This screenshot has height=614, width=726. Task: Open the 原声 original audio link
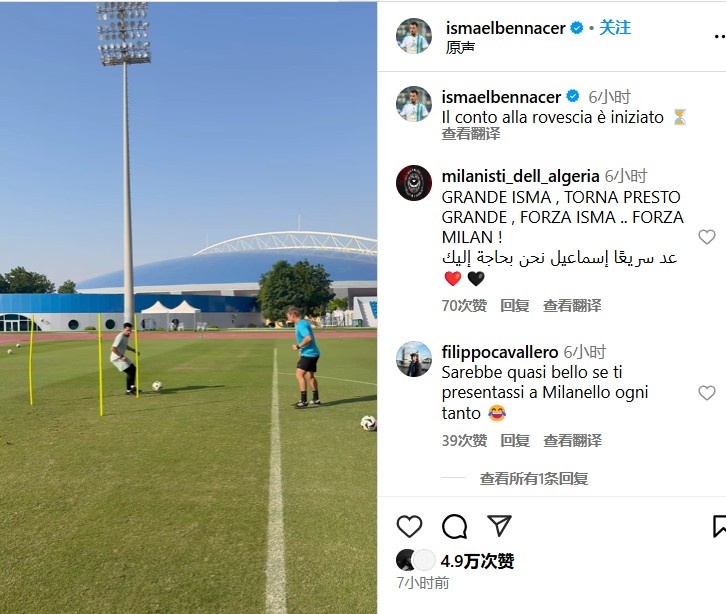(x=460, y=47)
